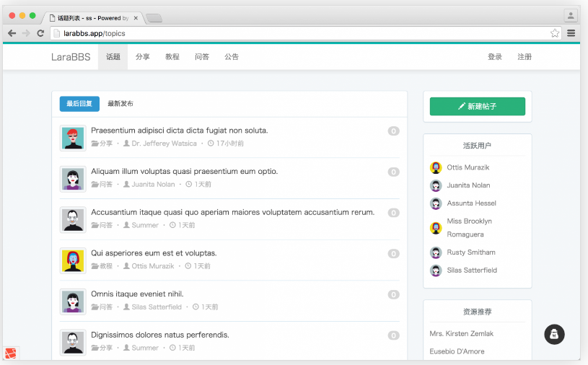Click avatar beside Accusantium itaque topic

(73, 219)
